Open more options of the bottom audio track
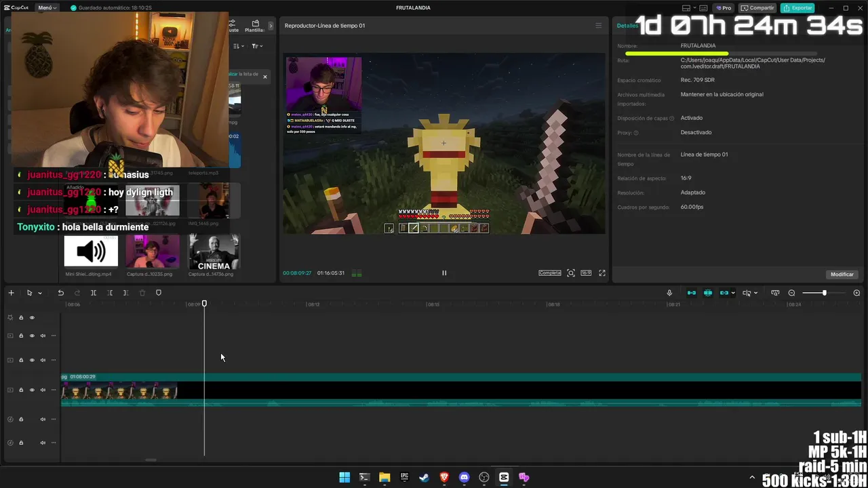 tap(54, 443)
